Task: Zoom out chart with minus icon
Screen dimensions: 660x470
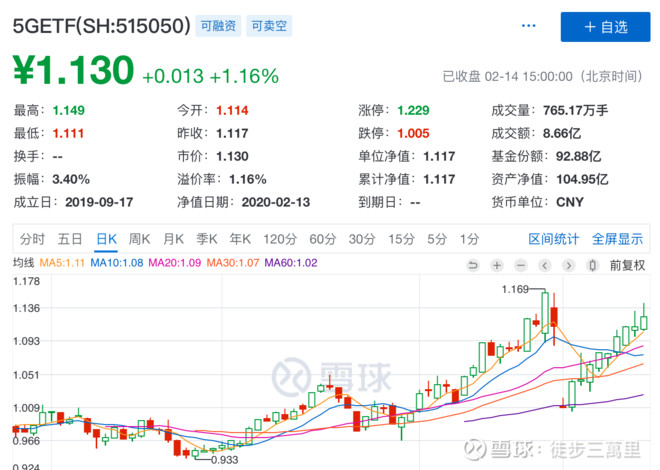Action: tap(521, 265)
